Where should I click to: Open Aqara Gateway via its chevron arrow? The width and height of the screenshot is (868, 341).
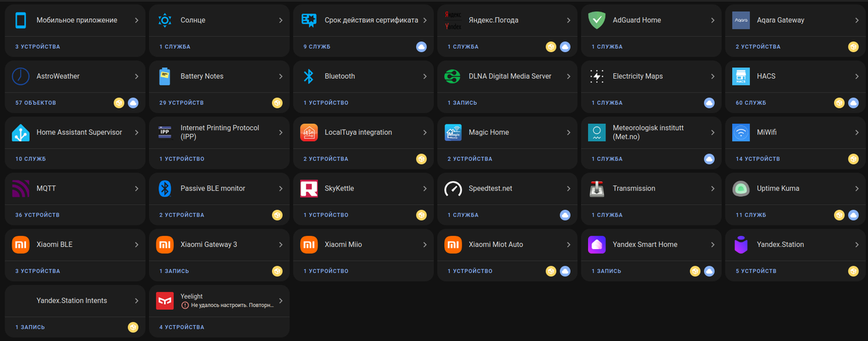coord(856,20)
